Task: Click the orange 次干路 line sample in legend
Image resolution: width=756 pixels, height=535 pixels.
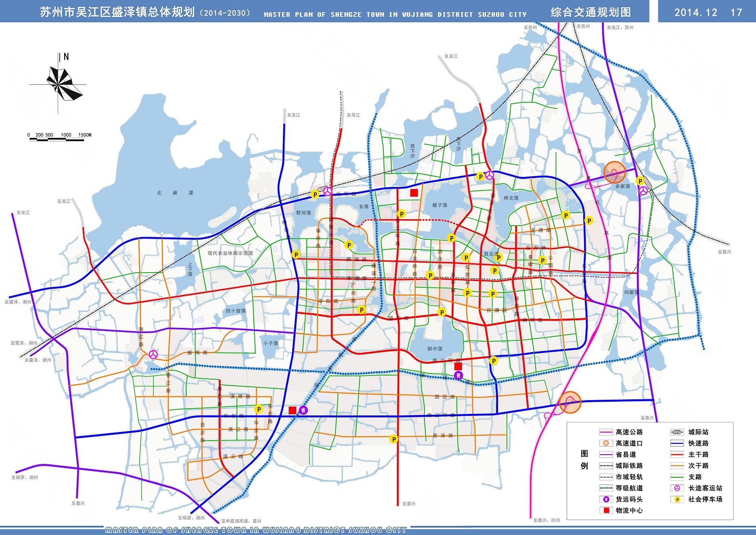Action: [x=677, y=466]
